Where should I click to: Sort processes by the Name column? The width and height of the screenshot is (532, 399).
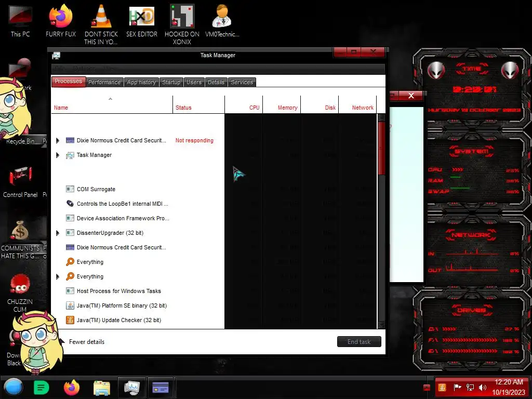tap(112, 104)
